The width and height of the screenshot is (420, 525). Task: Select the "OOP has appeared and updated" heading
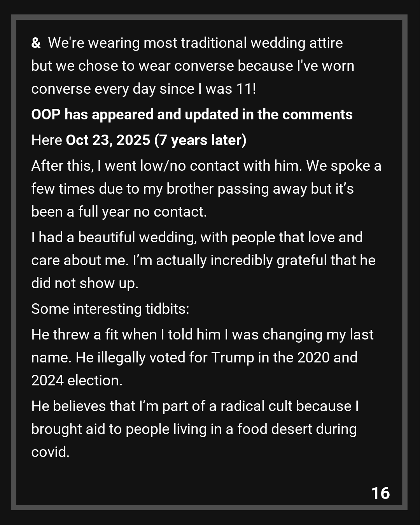click(x=192, y=114)
